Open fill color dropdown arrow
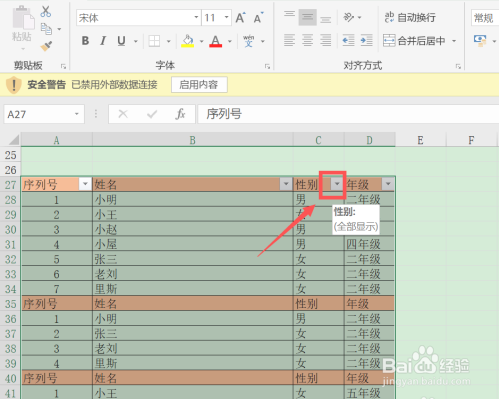 pyautogui.click(x=201, y=41)
